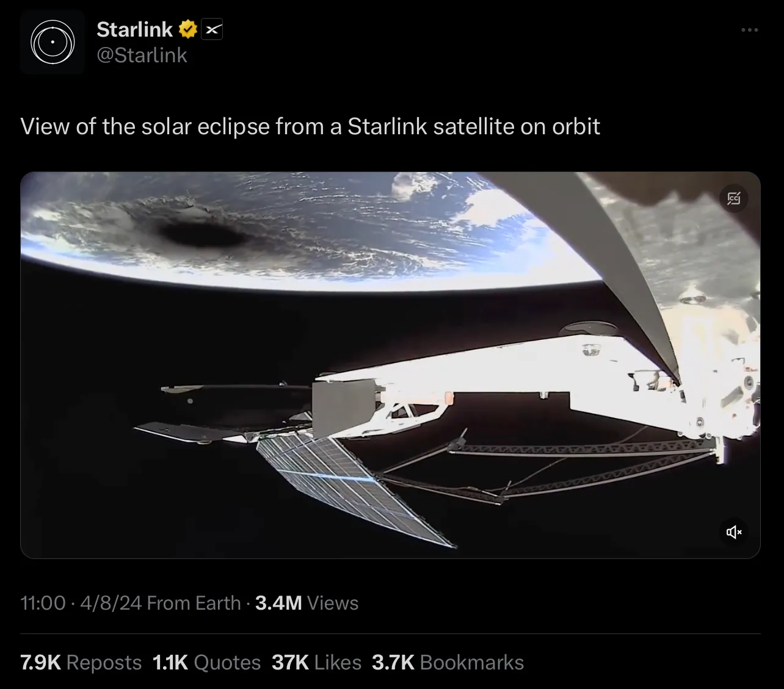Click the From Earth location label
Image resolution: width=784 pixels, height=689 pixels.
click(x=194, y=603)
